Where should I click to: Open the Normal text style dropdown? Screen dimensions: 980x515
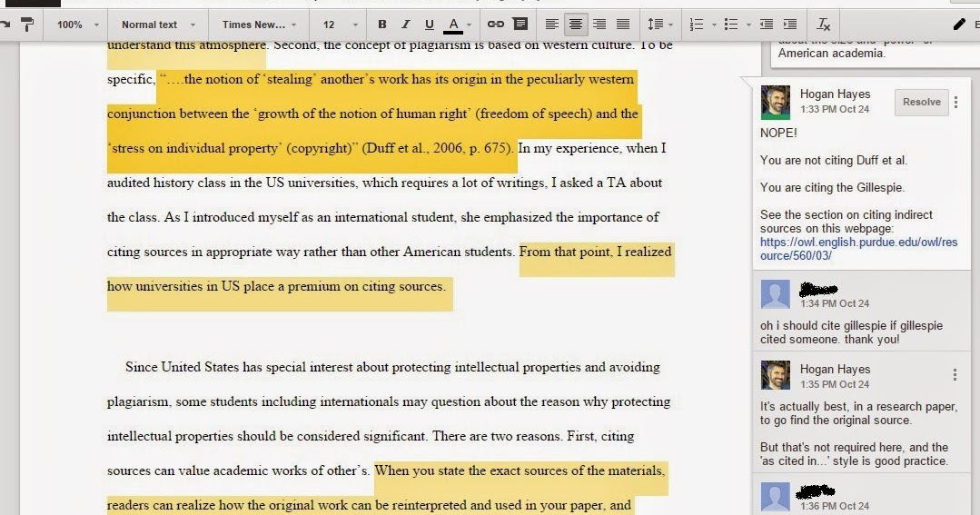tap(158, 25)
